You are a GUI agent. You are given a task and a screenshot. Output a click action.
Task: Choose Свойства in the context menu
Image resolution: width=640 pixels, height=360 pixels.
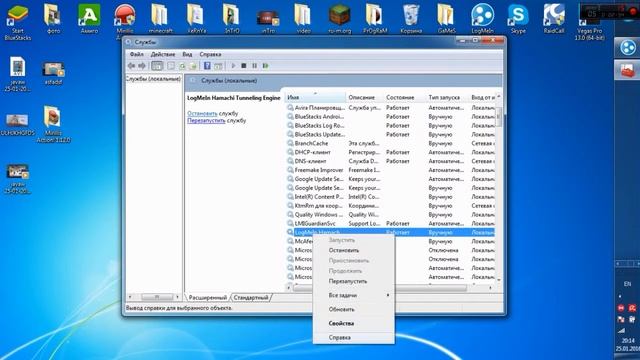pos(353,323)
